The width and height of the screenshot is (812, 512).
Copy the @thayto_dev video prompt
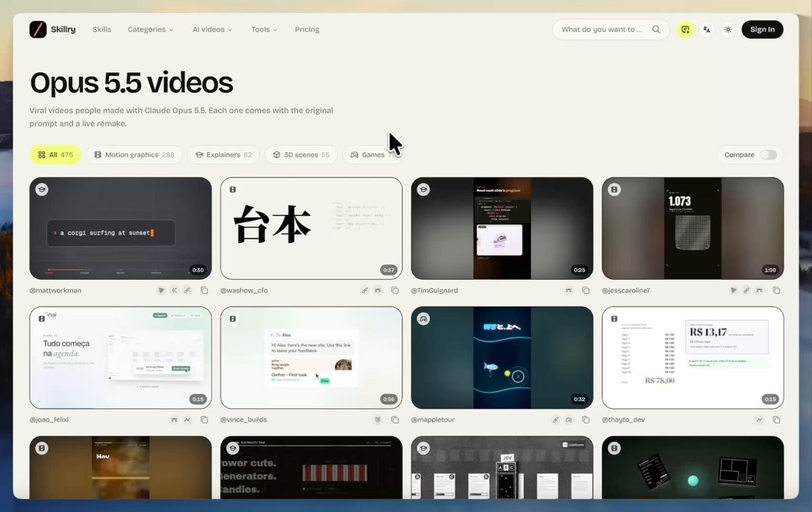click(x=777, y=420)
